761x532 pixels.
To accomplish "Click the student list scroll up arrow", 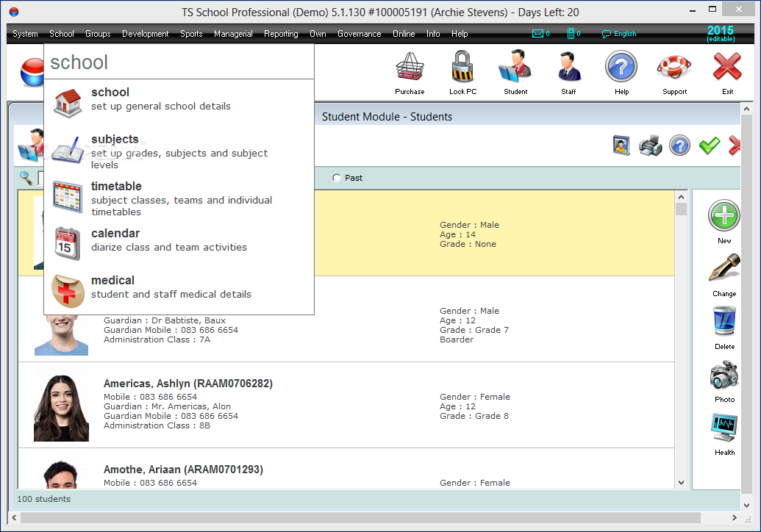I will (x=681, y=197).
